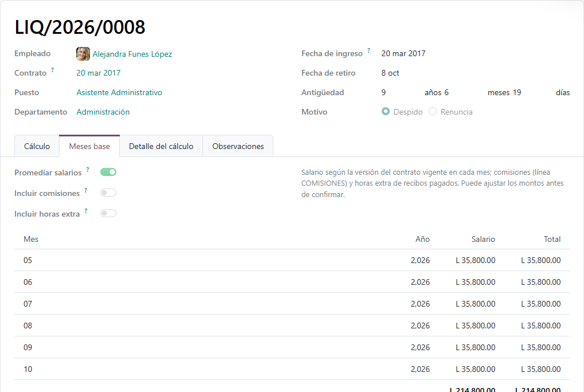Viewport: 584px width, 392px height.
Task: Open employee Alejandra Funes López link
Action: click(132, 54)
